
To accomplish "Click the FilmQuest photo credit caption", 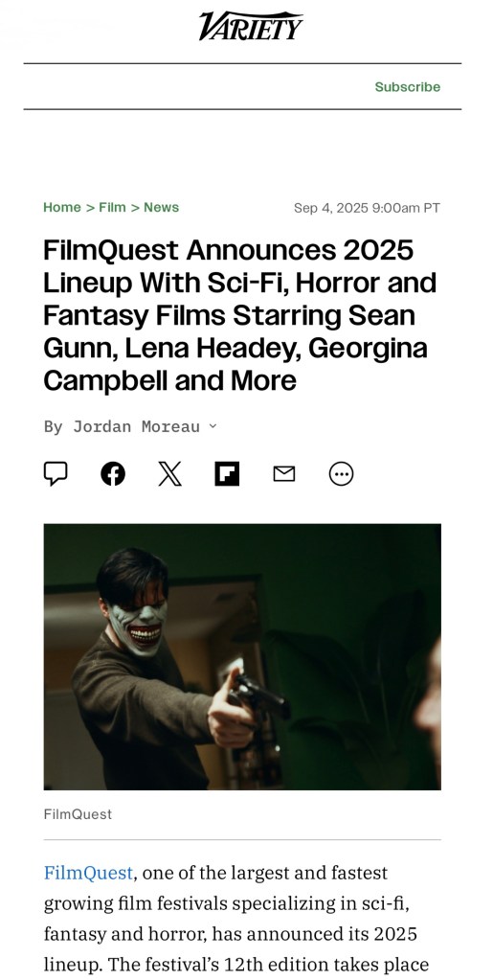I will coord(78,814).
